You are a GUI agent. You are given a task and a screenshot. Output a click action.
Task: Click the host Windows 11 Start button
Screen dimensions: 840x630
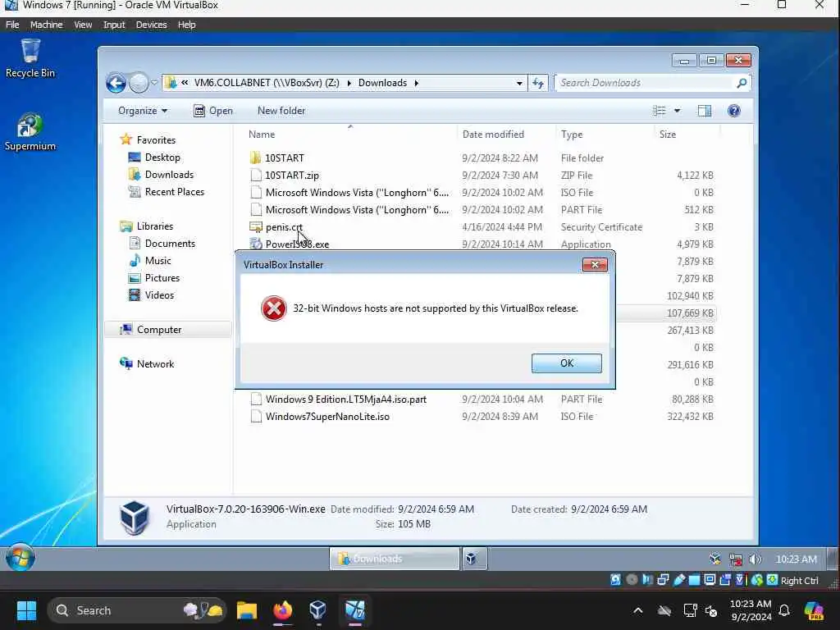[26, 610]
